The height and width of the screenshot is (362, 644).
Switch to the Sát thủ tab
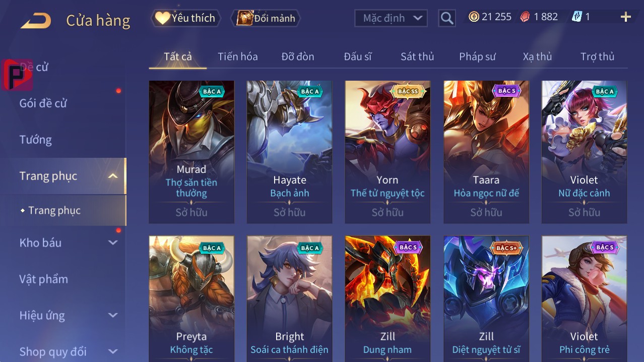click(417, 56)
